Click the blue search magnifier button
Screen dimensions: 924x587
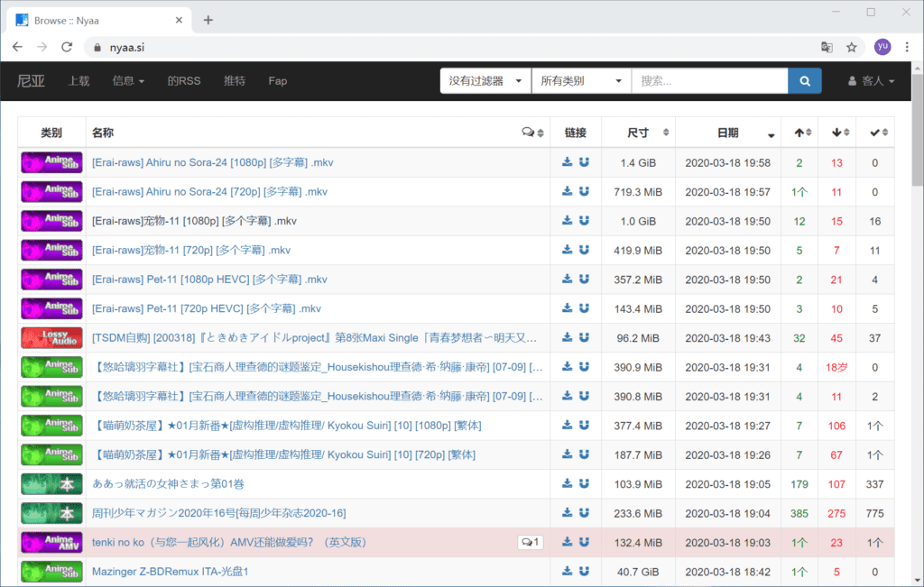tap(805, 81)
